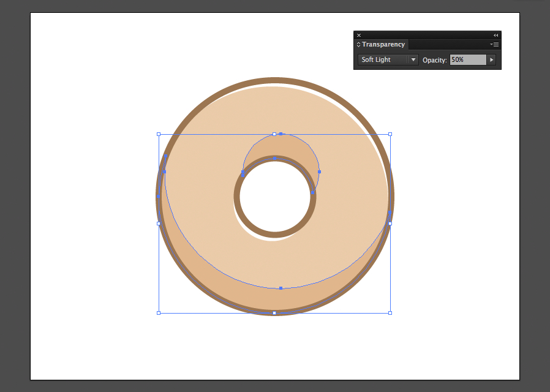550x392 pixels.
Task: Click the Opacity label
Action: (x=435, y=60)
